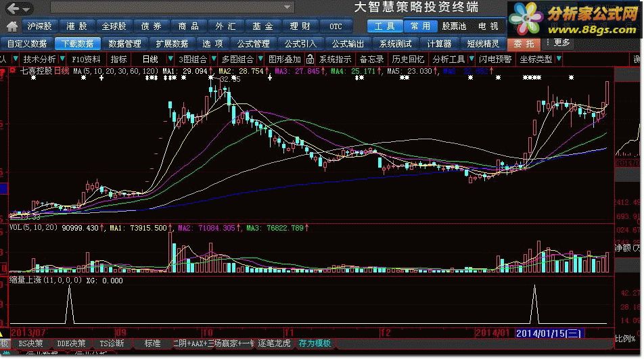Select the 全球股 tab
The width and height of the screenshot is (644, 359).
[114, 26]
